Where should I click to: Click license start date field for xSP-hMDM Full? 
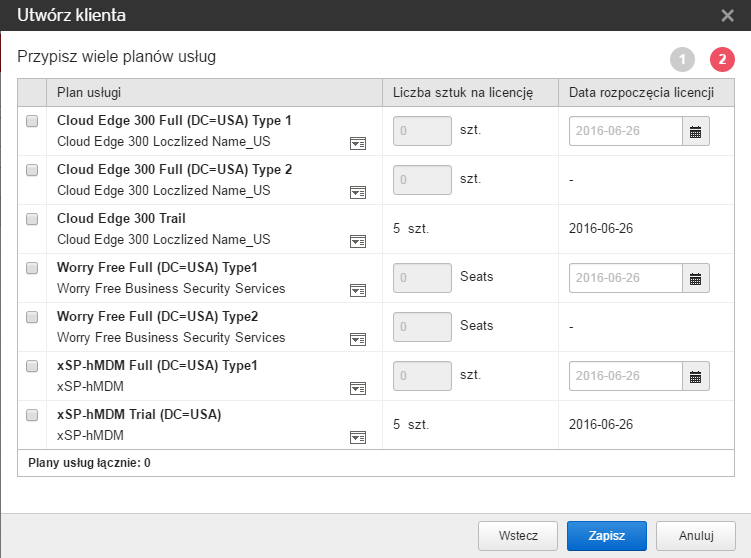point(626,376)
